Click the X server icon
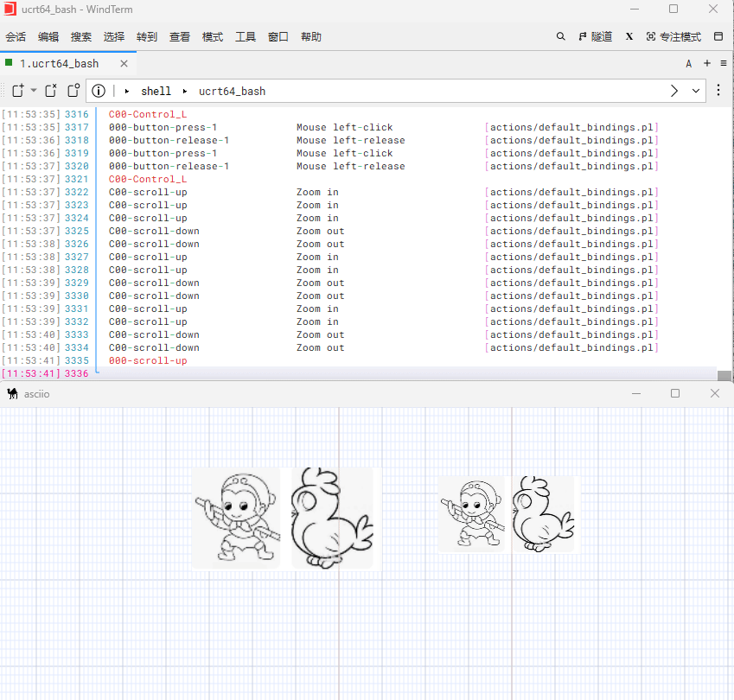The image size is (734, 700). 629,37
